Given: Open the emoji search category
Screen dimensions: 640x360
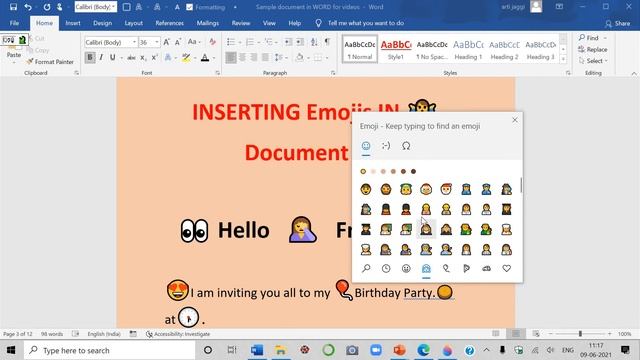Looking at the screenshot, I should [x=366, y=268].
